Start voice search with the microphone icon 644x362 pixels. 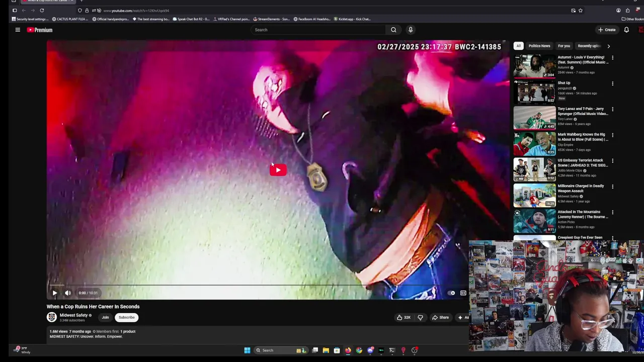tap(411, 30)
